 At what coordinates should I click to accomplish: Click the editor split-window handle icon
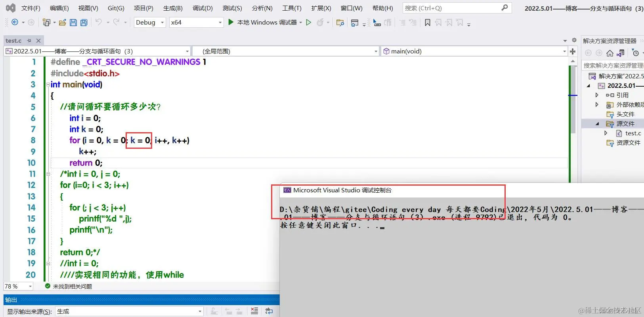573,51
